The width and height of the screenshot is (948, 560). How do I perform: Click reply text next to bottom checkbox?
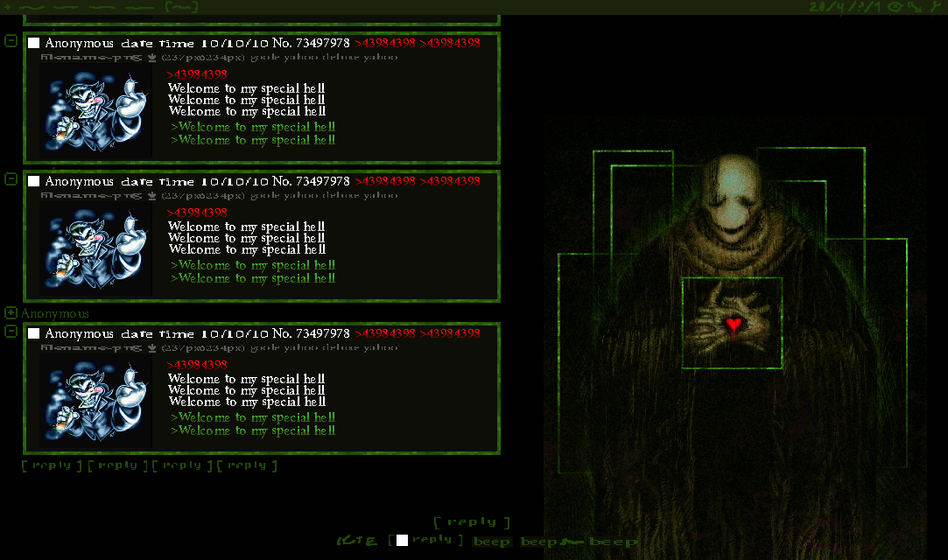tap(432, 540)
